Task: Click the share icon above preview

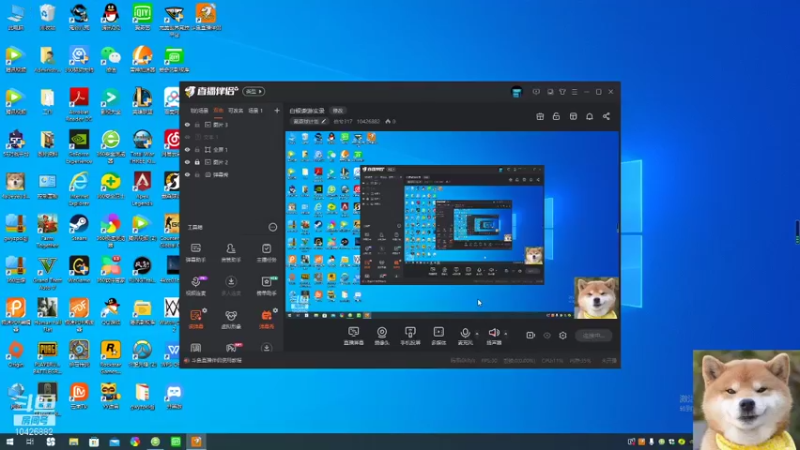Action: (606, 116)
